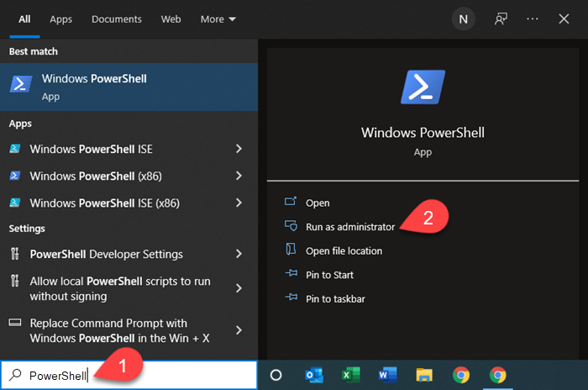This screenshot has height=390, width=588.
Task: Switch to the Documents search tab
Action: click(x=117, y=19)
